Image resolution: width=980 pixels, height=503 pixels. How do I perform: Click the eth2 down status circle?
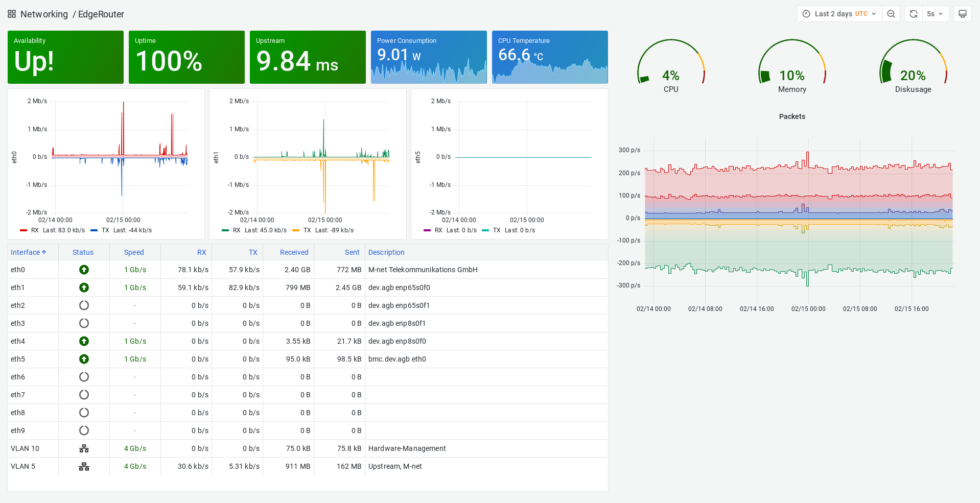[84, 305]
